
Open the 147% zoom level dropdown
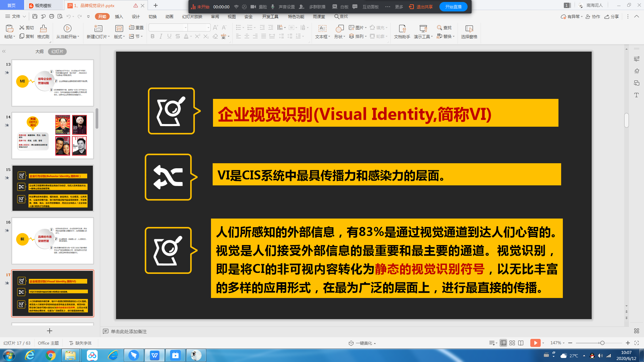coord(558,343)
